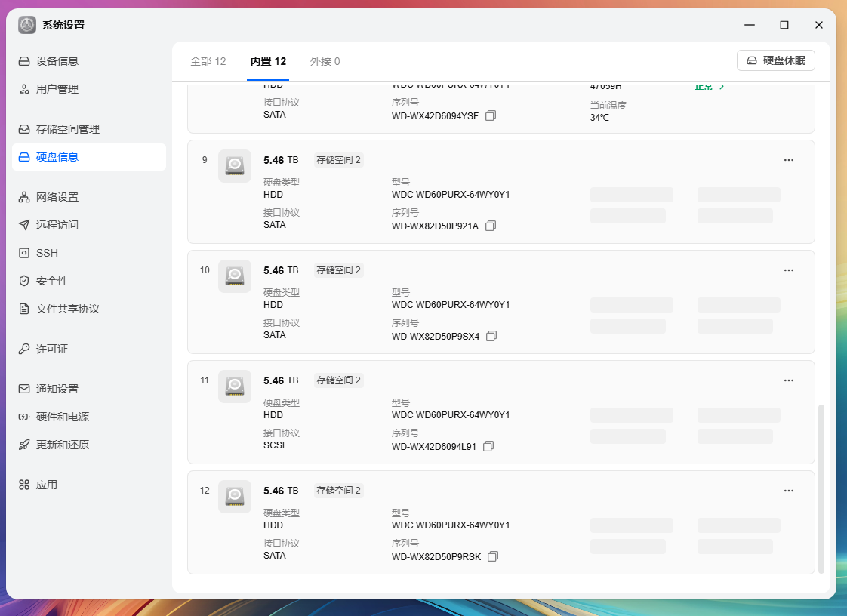Copy serial number WD-WX82D50P9SX4
The height and width of the screenshot is (616, 847).
click(491, 336)
